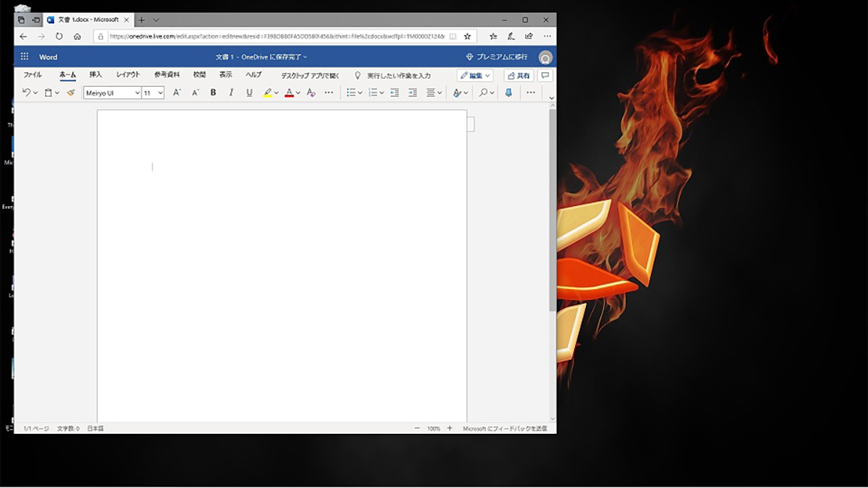
Task: Click the Find magnifier icon
Action: 483,93
